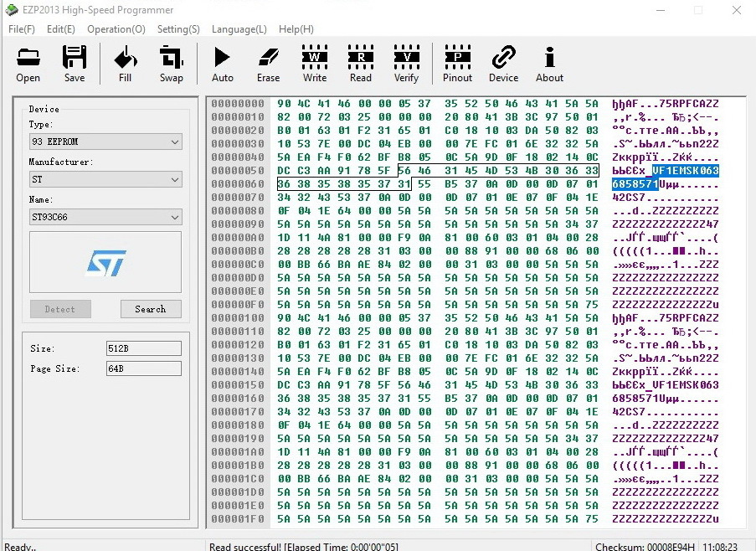This screenshot has height=551, width=756.
Task: Close the EZP2013 window
Action: pos(736,10)
